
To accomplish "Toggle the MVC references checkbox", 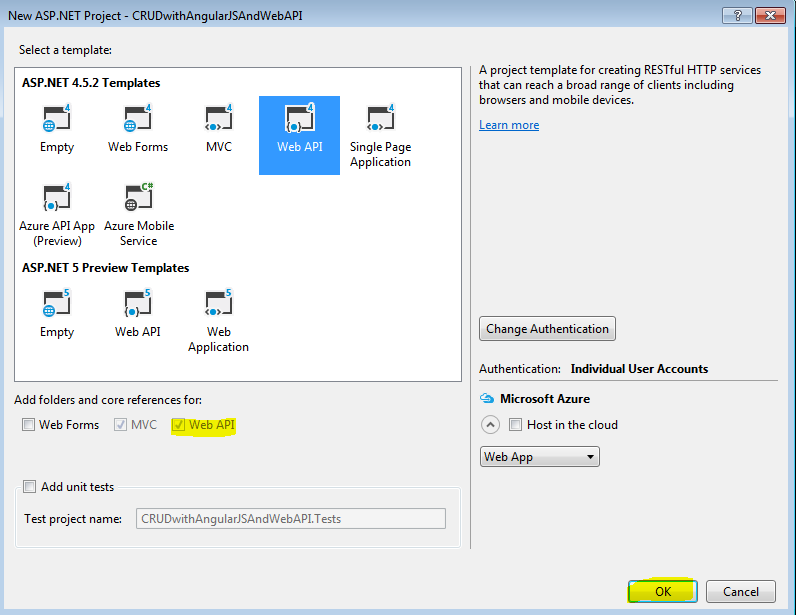I will click(120, 425).
